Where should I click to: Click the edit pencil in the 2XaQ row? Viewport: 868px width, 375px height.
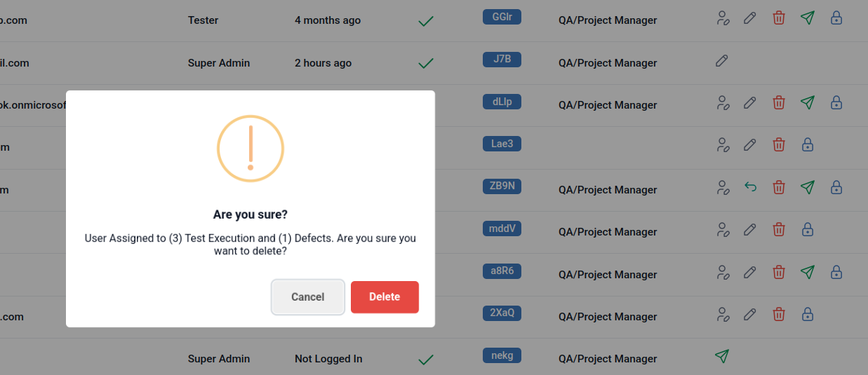tap(750, 314)
